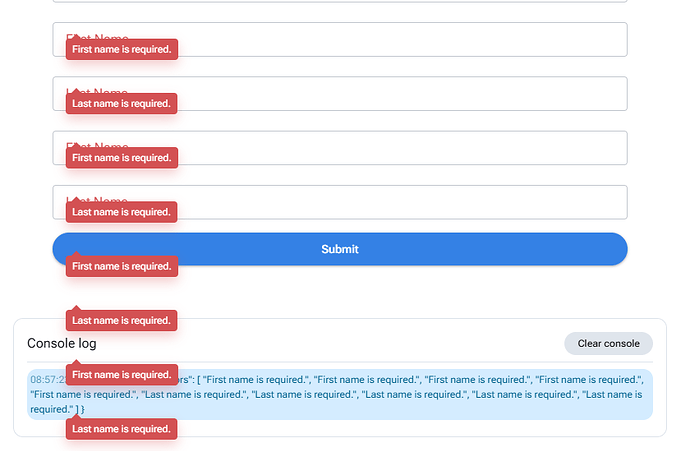Image resolution: width=690 pixels, height=451 pixels.
Task: Click the First name tooltip covering the log timestamp
Action: pos(121,375)
